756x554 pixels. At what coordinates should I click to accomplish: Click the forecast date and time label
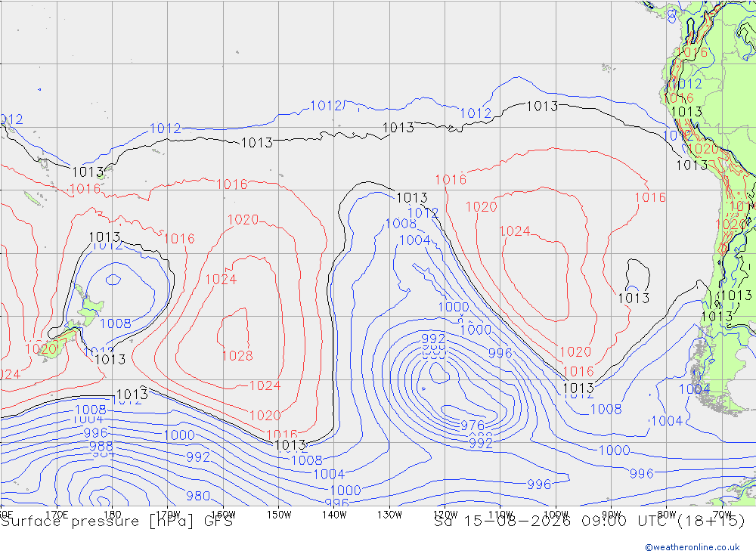(590, 522)
